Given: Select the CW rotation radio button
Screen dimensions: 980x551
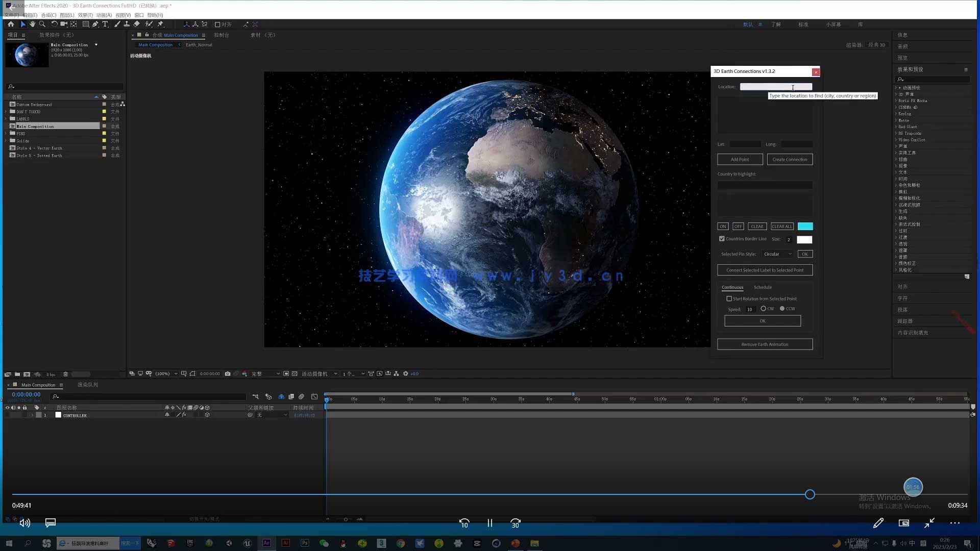Looking at the screenshot, I should point(764,309).
